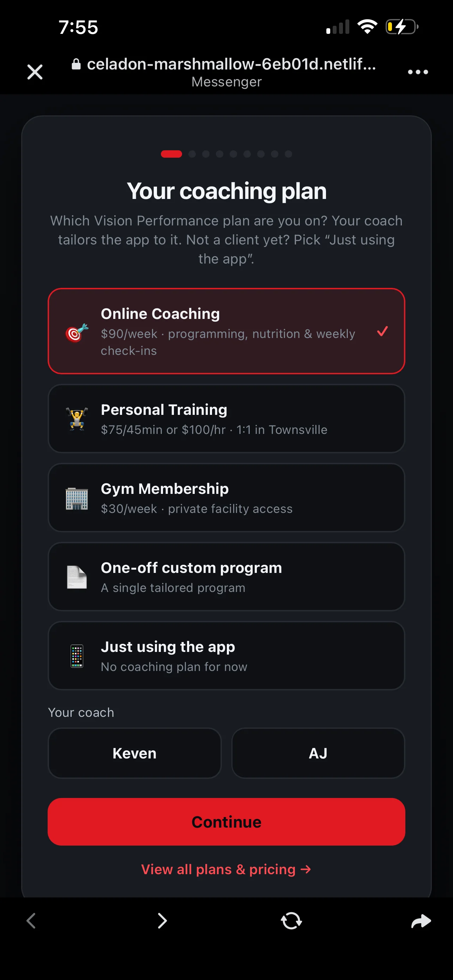
Task: Click the building emoji for Gym Membership
Action: point(77,498)
